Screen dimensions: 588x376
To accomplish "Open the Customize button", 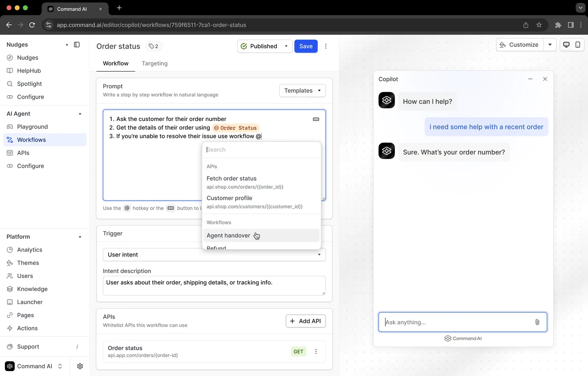I will click(520, 45).
